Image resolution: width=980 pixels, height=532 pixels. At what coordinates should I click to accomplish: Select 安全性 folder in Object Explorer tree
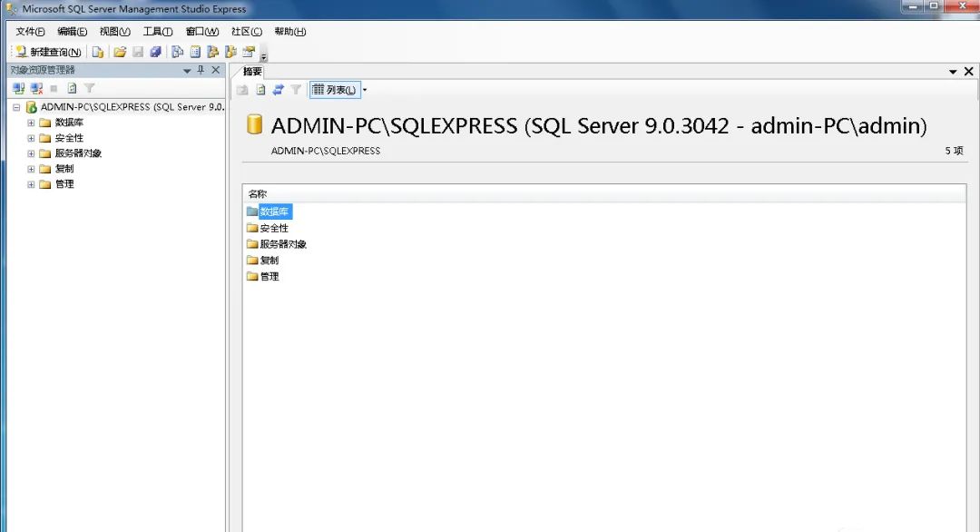point(69,138)
